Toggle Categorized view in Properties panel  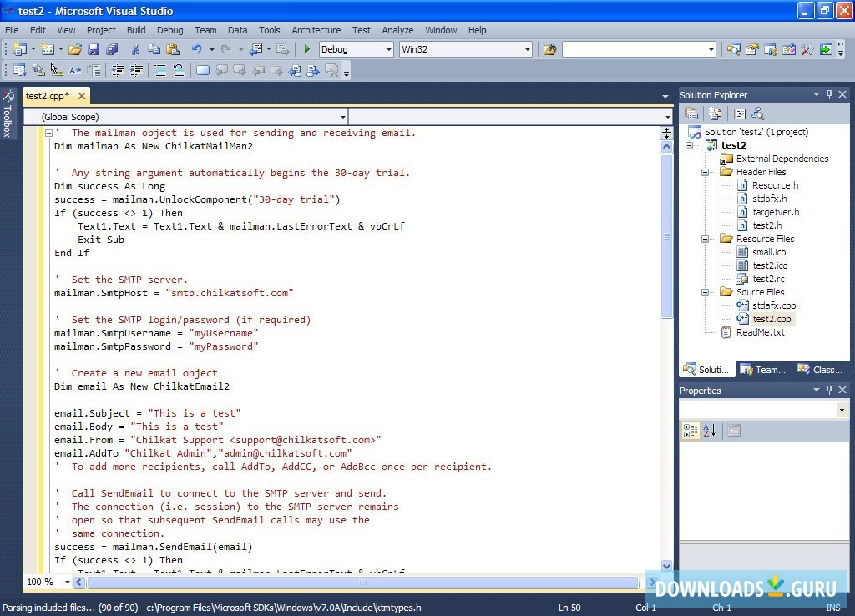click(691, 431)
